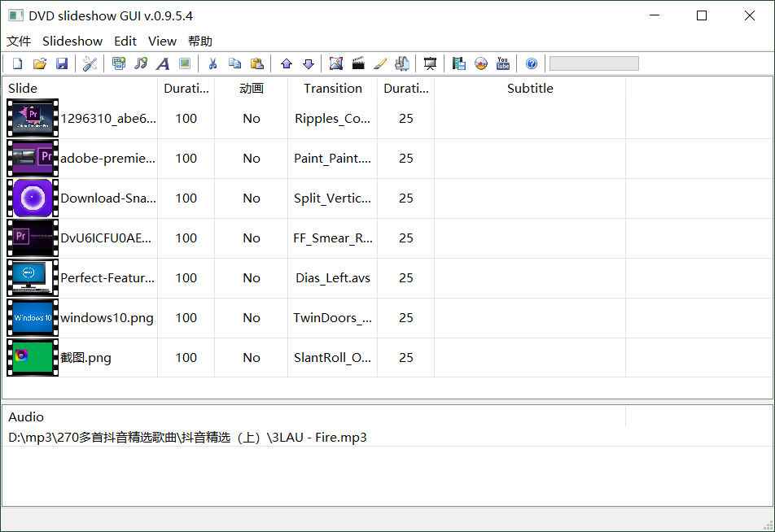This screenshot has width=775, height=532.
Task: Open an existing slideshow project
Action: click(x=39, y=63)
